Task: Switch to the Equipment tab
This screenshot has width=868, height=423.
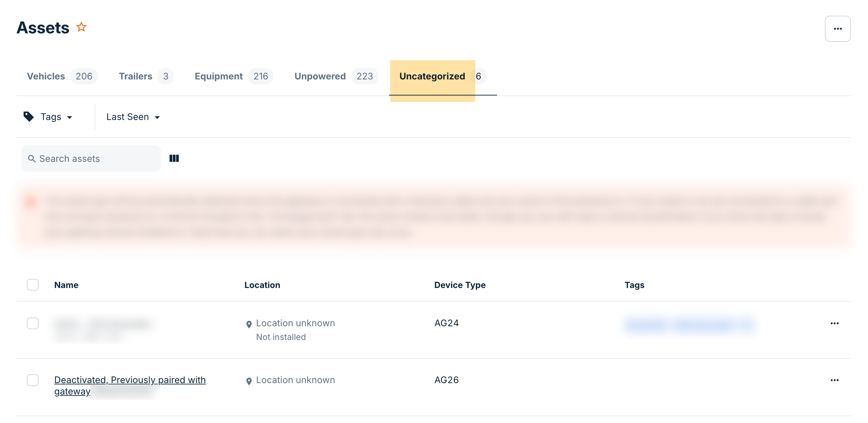Action: coord(218,76)
